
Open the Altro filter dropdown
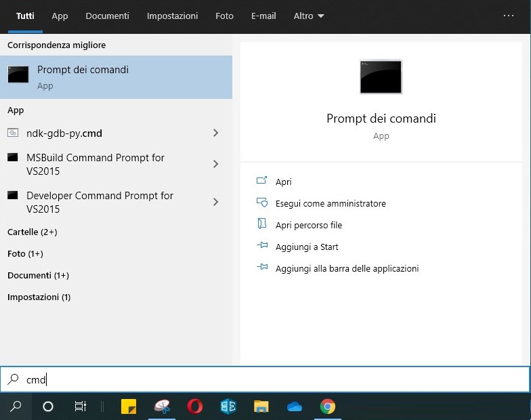309,16
